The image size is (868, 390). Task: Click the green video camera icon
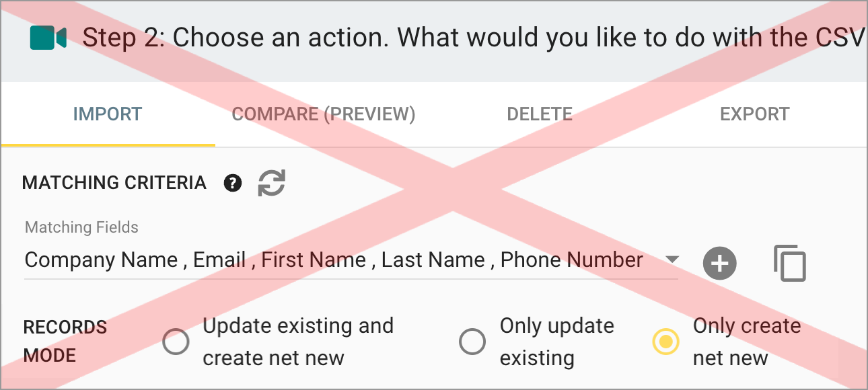pyautogui.click(x=48, y=38)
